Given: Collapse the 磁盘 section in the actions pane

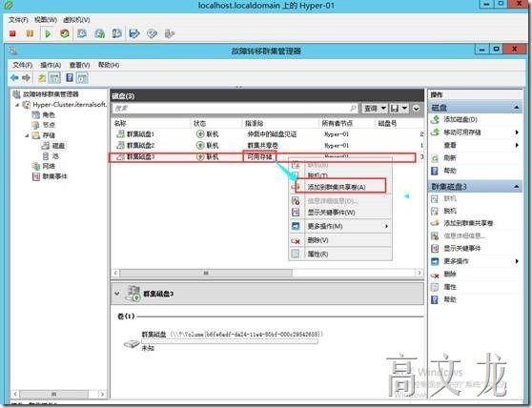Looking at the screenshot, I should click(517, 108).
